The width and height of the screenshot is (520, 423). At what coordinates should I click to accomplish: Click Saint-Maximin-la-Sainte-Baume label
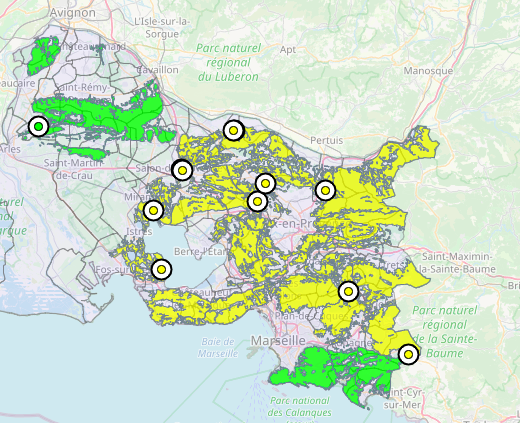(457, 263)
